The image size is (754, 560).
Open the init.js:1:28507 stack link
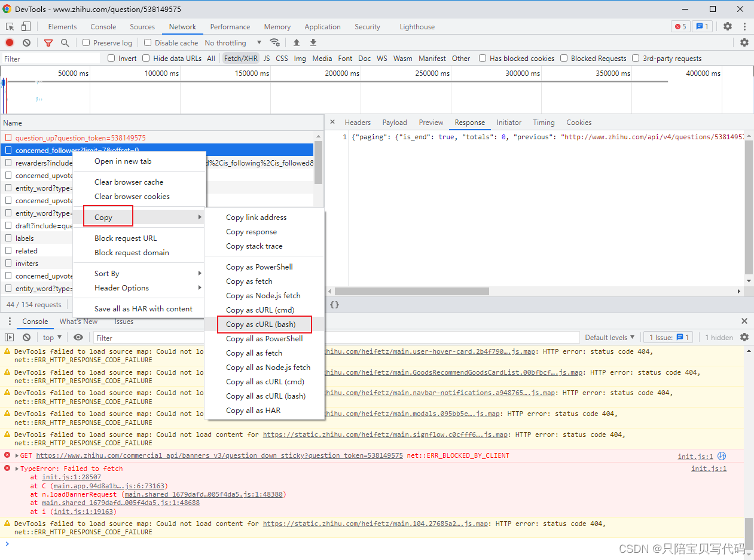[71, 477]
